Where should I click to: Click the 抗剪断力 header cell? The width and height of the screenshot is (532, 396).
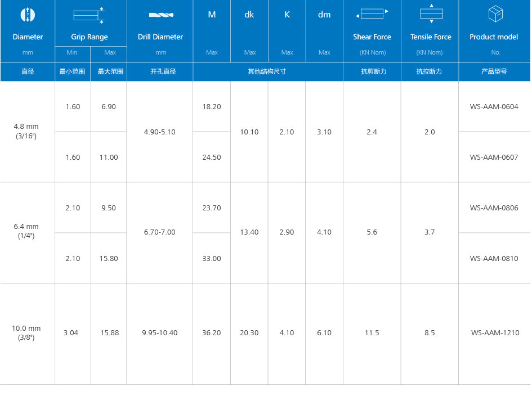coord(372,72)
